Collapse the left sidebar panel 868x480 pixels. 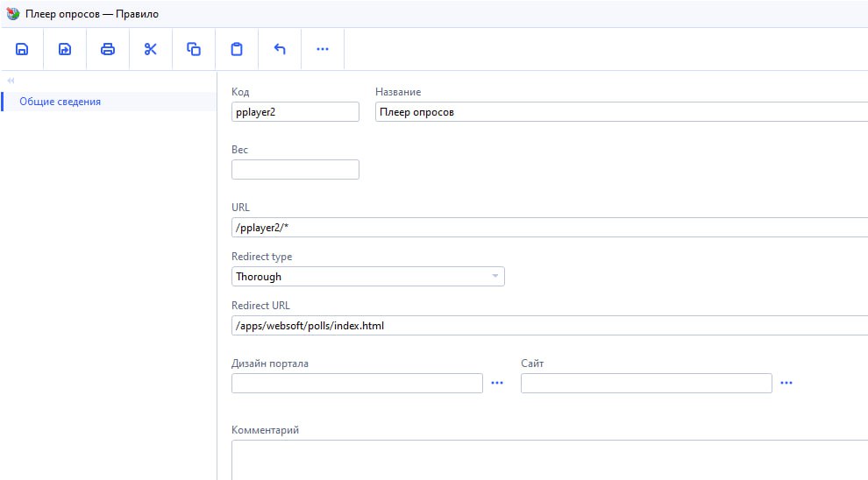click(11, 81)
